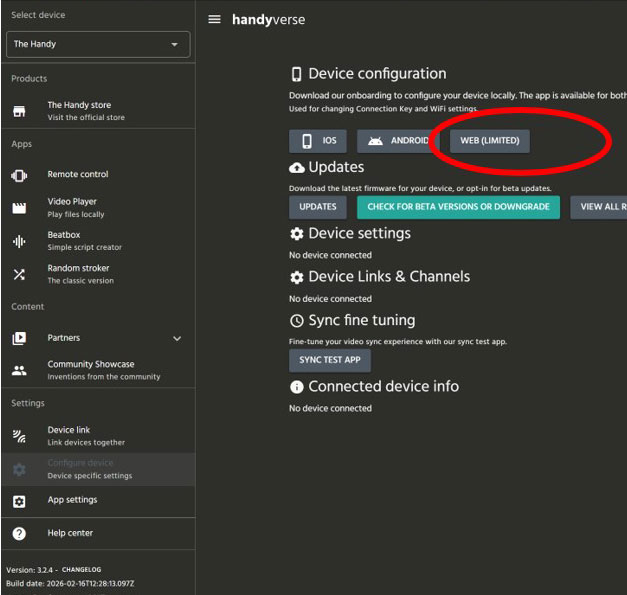627x595 pixels.
Task: Click the Remote control icon
Action: tap(19, 175)
